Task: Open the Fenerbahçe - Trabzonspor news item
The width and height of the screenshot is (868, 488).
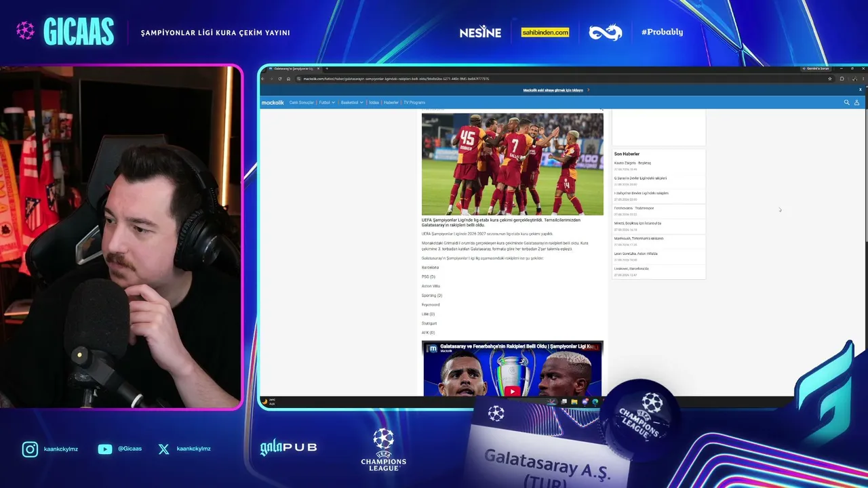Action: 634,208
